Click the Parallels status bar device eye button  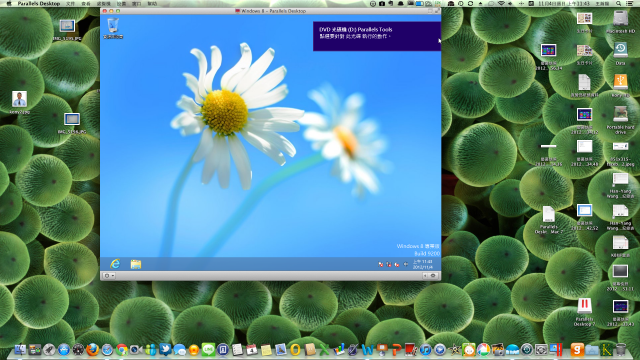click(x=433, y=276)
